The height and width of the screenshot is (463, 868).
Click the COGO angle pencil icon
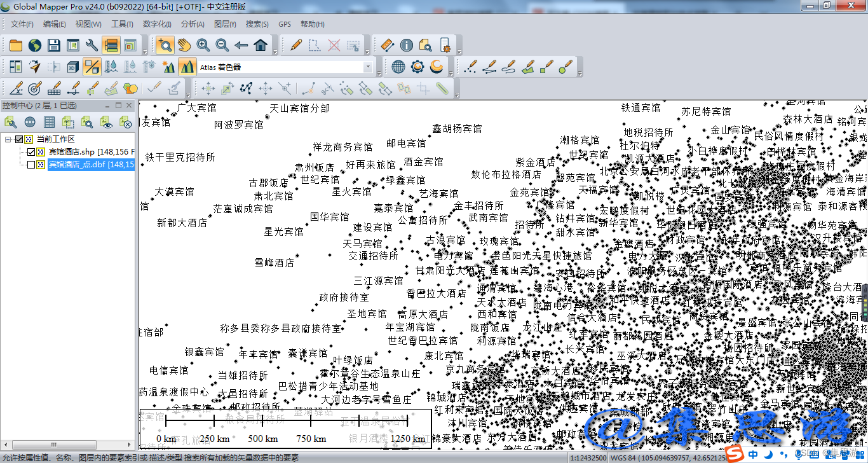tap(16, 88)
